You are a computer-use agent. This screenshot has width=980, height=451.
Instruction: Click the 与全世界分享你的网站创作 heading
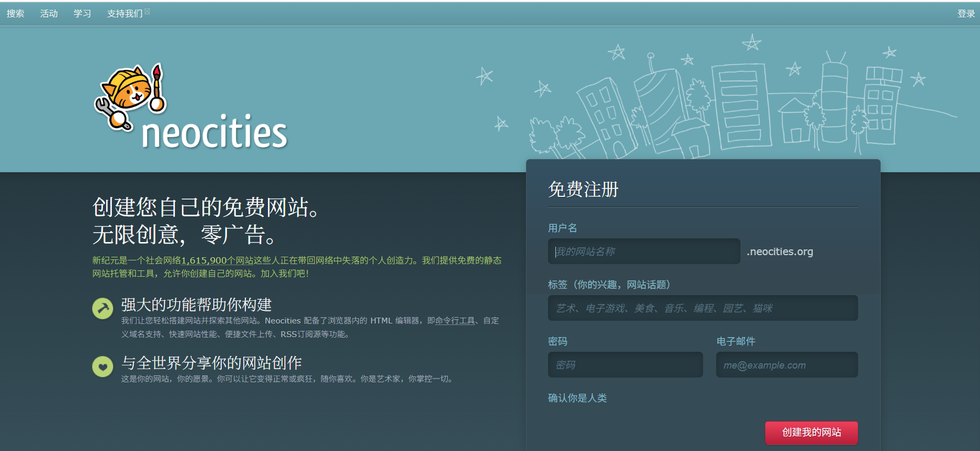point(212,363)
